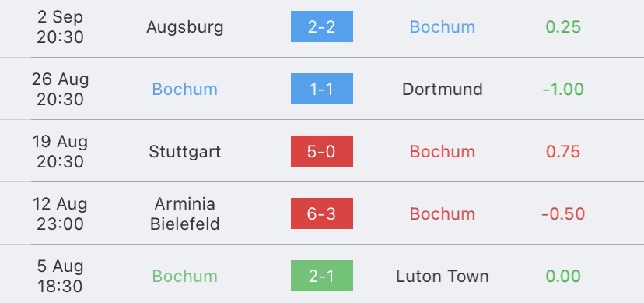Screen dimensions: 644x303
Task: Select red Bochum in the Stuttgart row
Action: click(x=443, y=152)
